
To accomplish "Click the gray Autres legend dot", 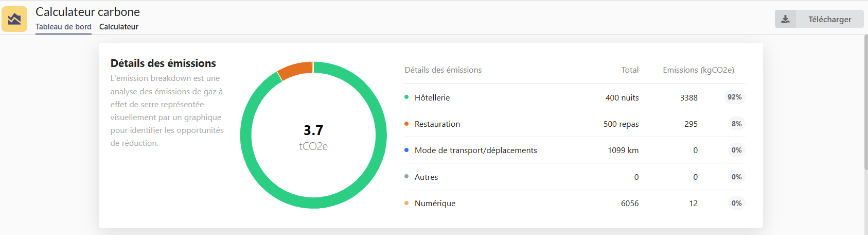I will [406, 177].
